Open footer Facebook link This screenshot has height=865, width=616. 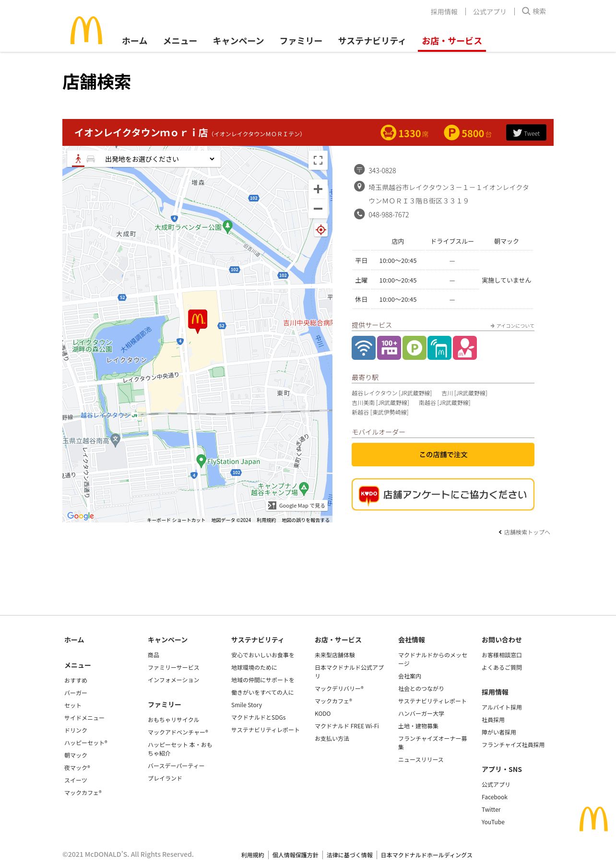coord(495,797)
